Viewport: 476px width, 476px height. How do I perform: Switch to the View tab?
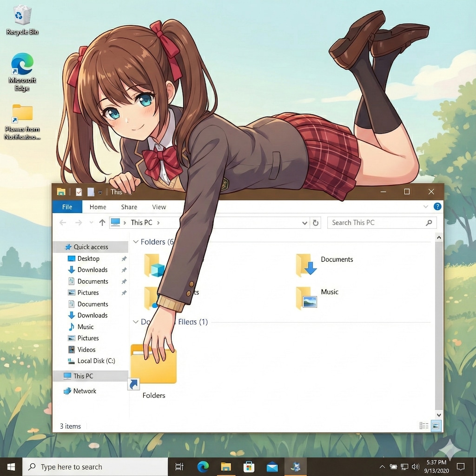(x=159, y=207)
